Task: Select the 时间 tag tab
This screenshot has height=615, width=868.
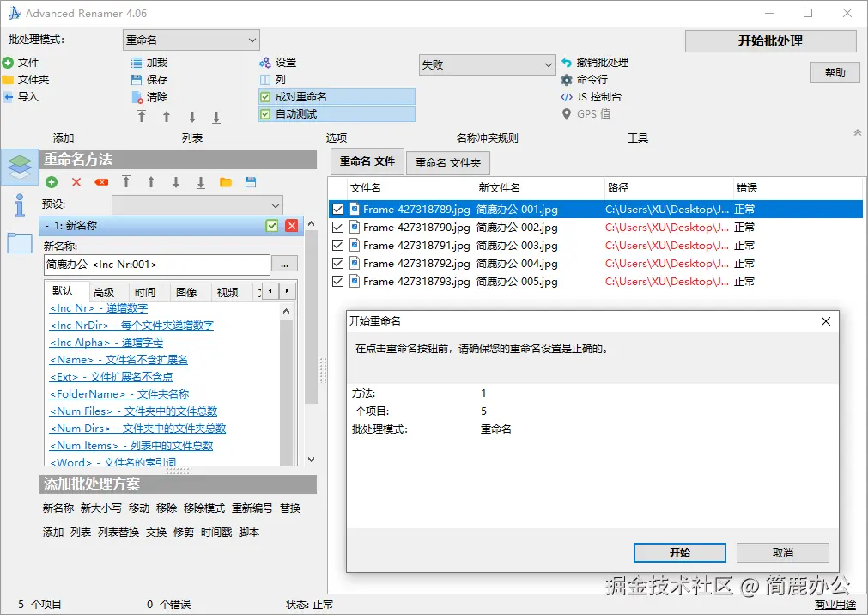Action: (x=144, y=292)
